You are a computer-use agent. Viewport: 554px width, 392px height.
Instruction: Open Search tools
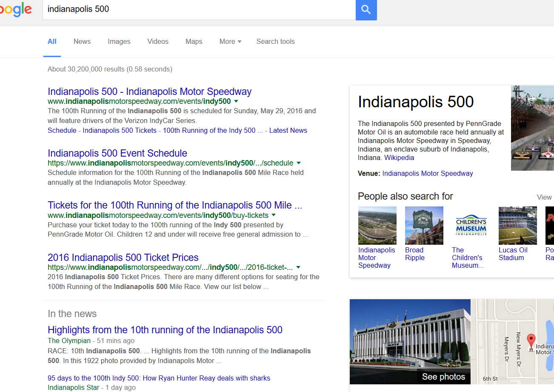coord(275,41)
